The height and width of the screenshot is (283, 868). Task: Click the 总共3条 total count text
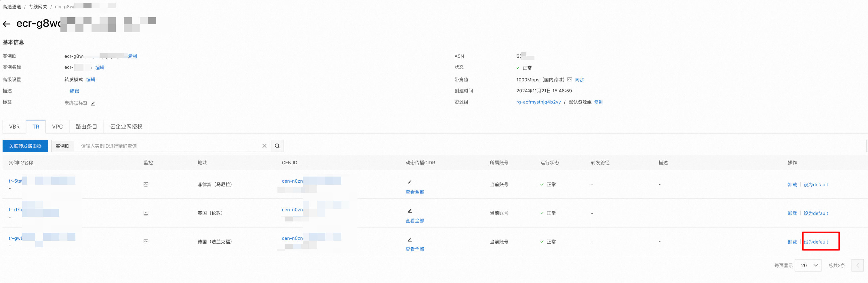click(x=837, y=265)
